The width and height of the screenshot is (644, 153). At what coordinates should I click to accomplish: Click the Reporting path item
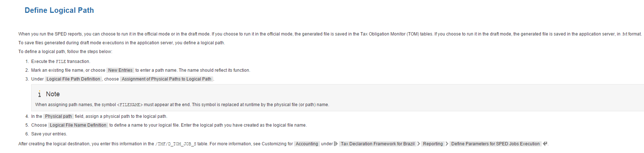tap(433, 144)
